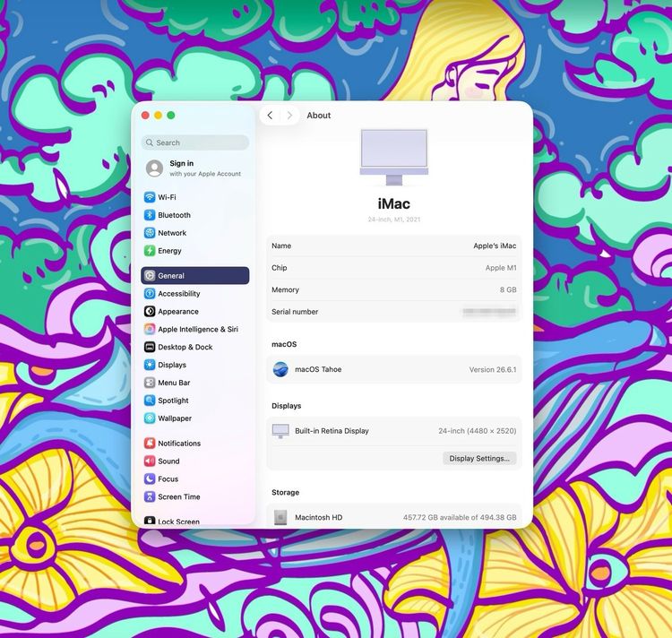Viewport: 672px width, 638px height.
Task: Click the 8 GB memory value
Action: (x=508, y=290)
